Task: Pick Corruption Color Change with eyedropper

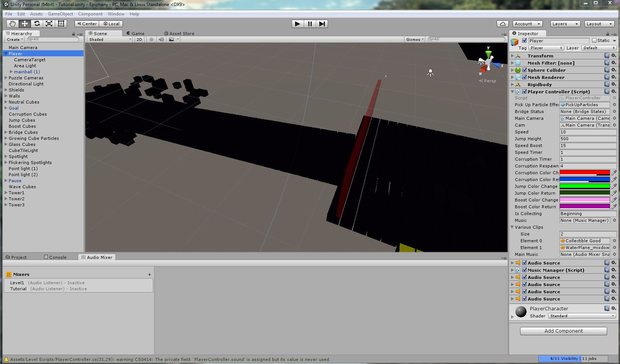Action: coord(614,173)
